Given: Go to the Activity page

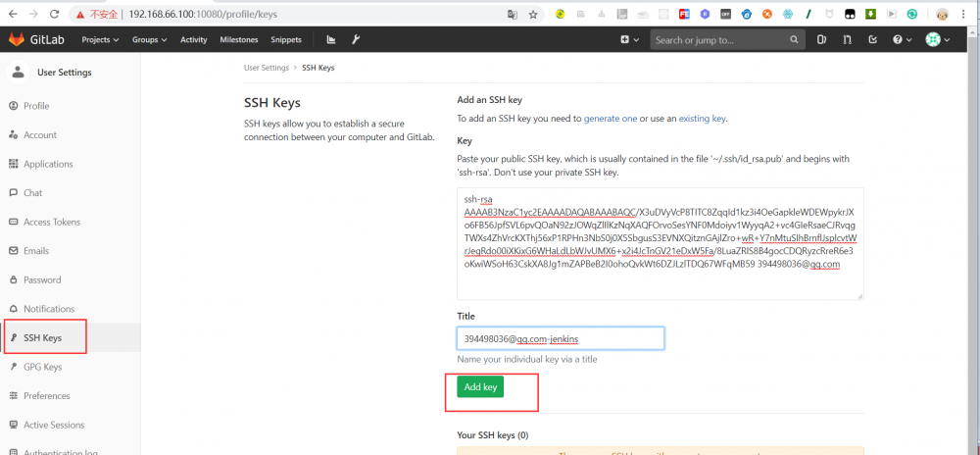Looking at the screenshot, I should 194,39.
